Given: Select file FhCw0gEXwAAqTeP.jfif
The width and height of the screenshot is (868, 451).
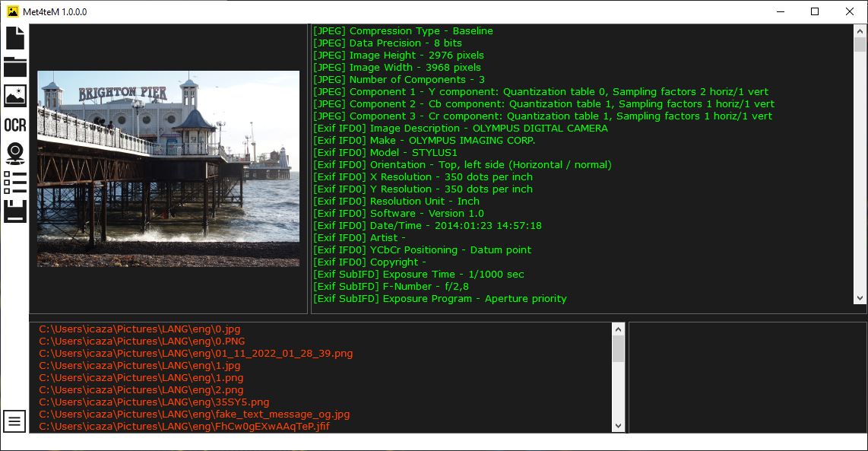Looking at the screenshot, I should click(x=185, y=427).
